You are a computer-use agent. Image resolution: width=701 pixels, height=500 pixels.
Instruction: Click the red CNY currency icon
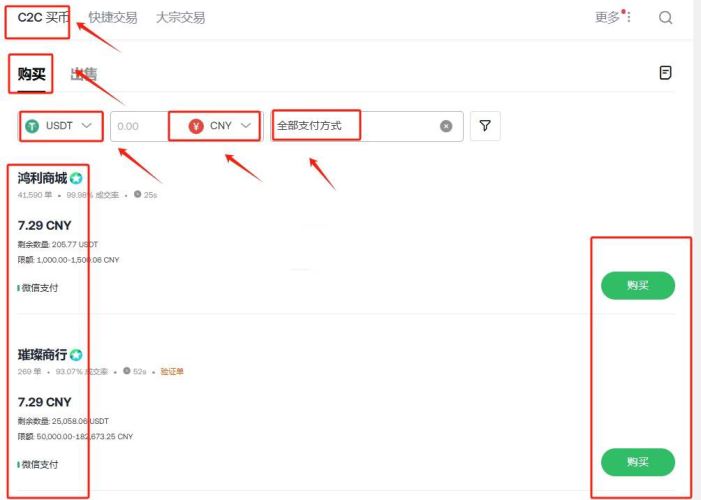click(196, 126)
